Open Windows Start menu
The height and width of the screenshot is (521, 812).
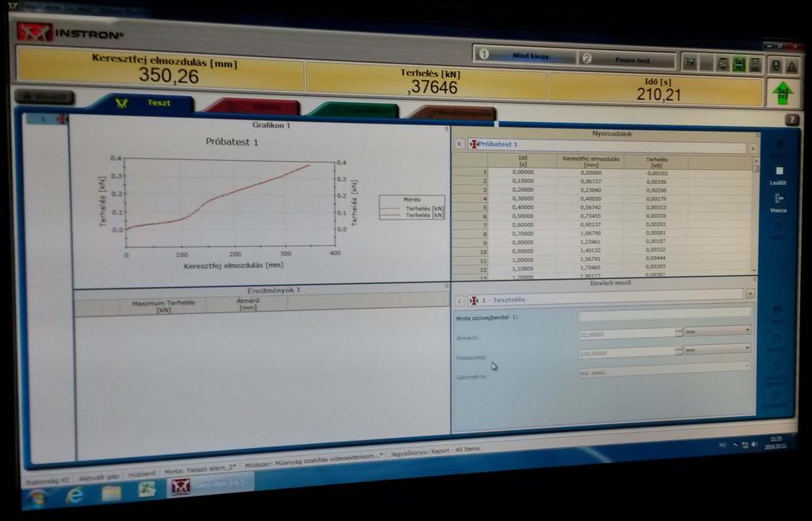tap(38, 498)
